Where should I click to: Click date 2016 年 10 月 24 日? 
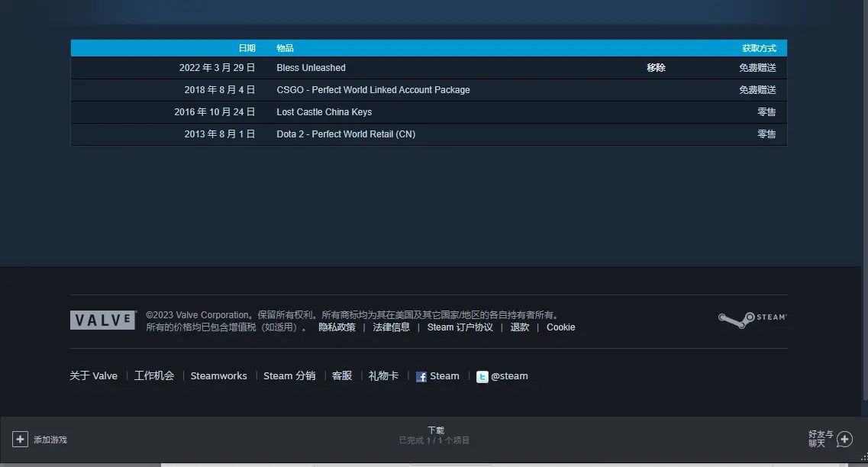tap(215, 111)
